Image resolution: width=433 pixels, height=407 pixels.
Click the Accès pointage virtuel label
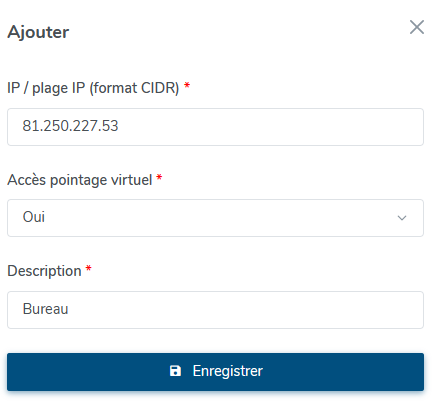(80, 180)
